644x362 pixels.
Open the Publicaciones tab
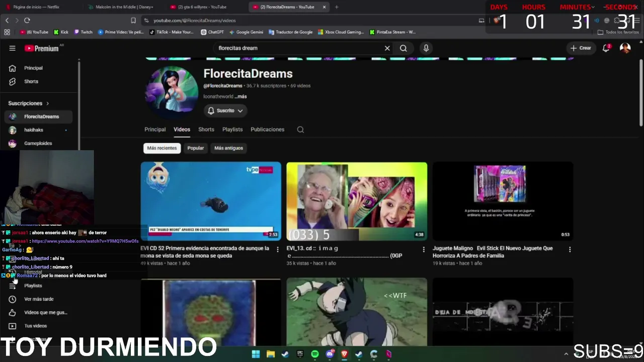coord(268,130)
